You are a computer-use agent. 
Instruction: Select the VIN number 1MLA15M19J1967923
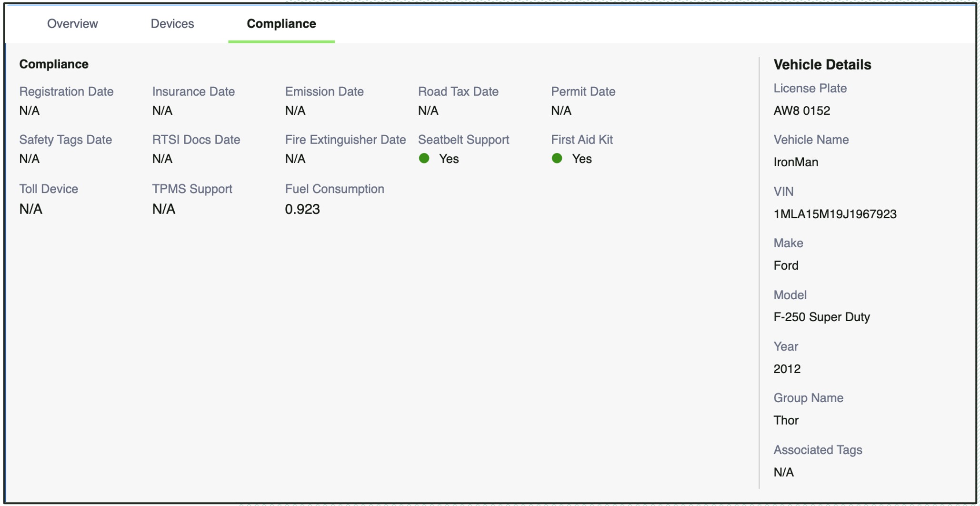(835, 214)
